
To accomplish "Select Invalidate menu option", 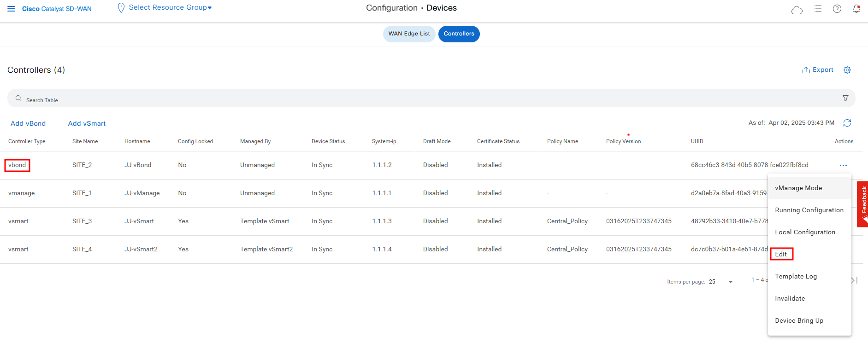I will (809, 298).
